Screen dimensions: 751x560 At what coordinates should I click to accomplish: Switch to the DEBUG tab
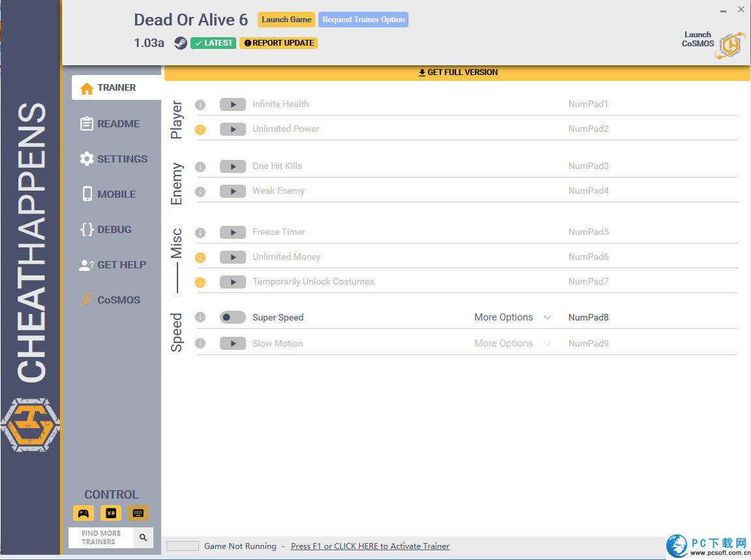[114, 229]
